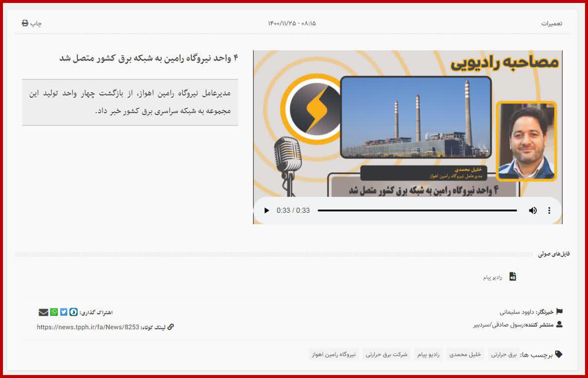Click the short link chain icon
Viewport: 588px width, 378px height.
tap(171, 327)
